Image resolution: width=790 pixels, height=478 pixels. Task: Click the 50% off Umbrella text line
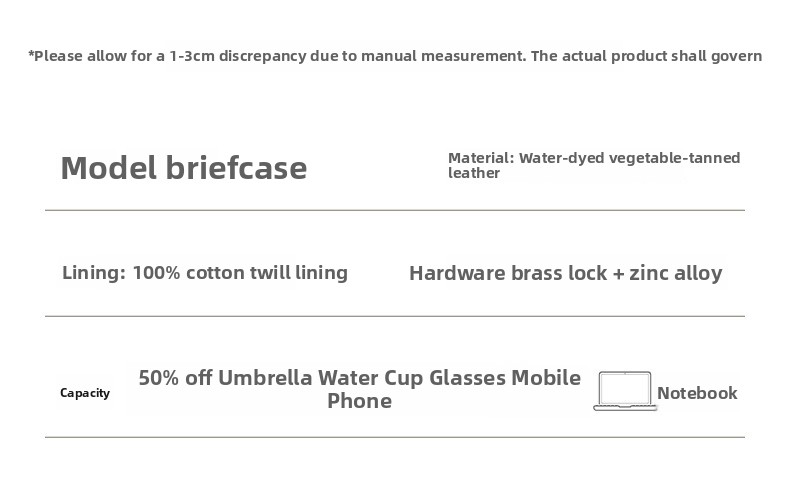tap(359, 378)
